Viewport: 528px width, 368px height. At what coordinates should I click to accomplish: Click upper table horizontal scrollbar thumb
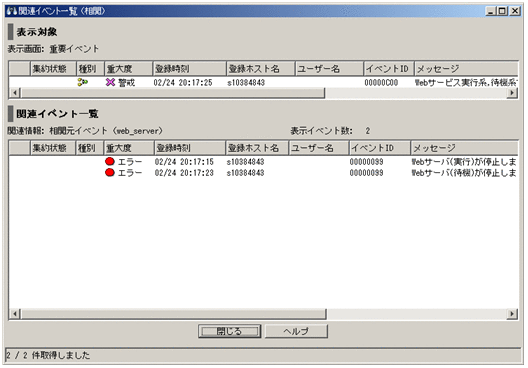point(172,92)
